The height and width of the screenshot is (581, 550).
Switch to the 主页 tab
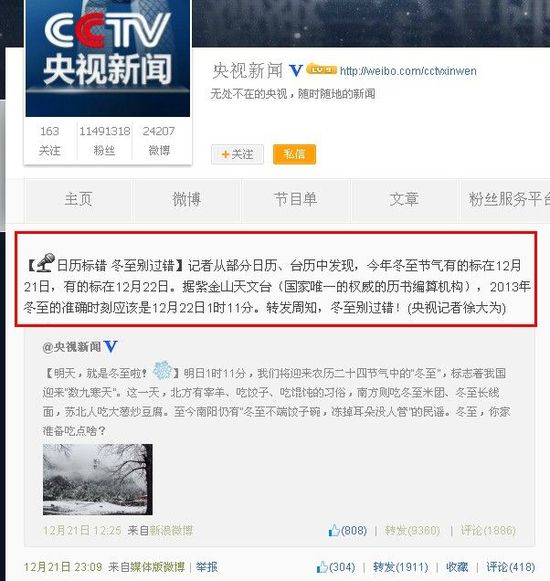[78, 199]
